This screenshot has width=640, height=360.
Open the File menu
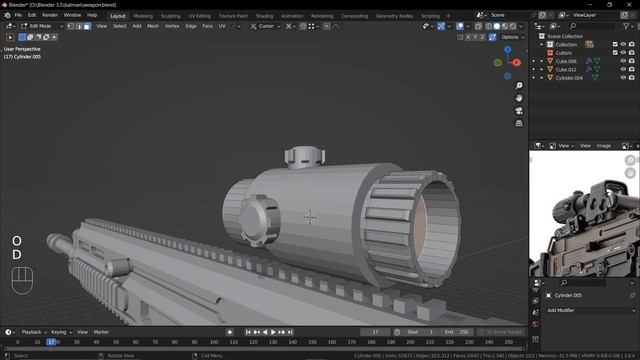point(18,15)
